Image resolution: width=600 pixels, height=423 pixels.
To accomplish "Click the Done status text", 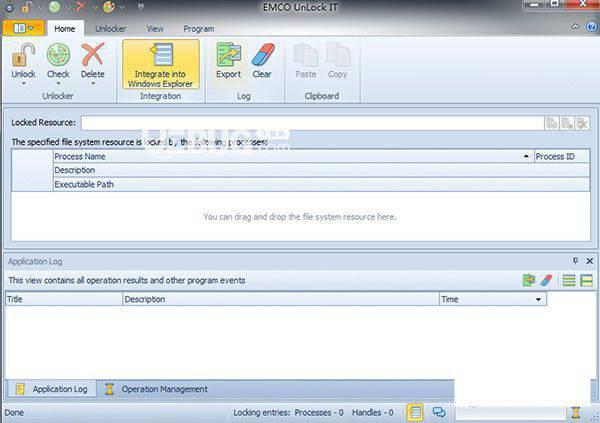I will pos(14,413).
